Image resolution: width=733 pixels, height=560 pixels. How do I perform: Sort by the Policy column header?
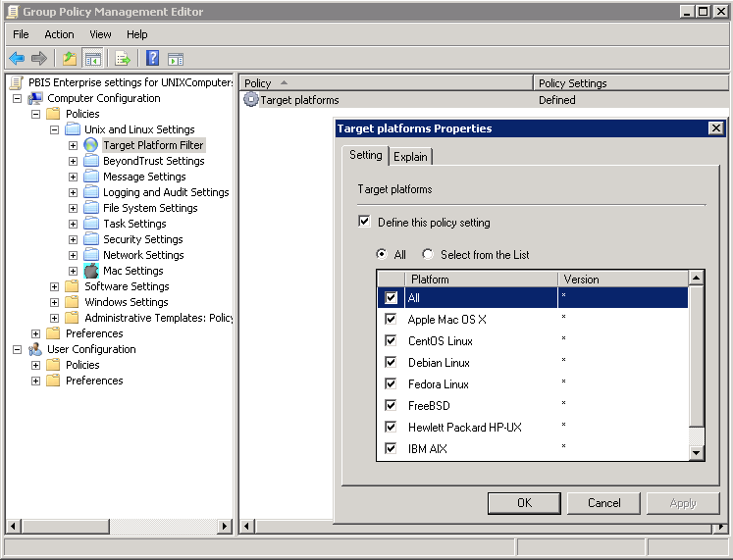tap(387, 83)
